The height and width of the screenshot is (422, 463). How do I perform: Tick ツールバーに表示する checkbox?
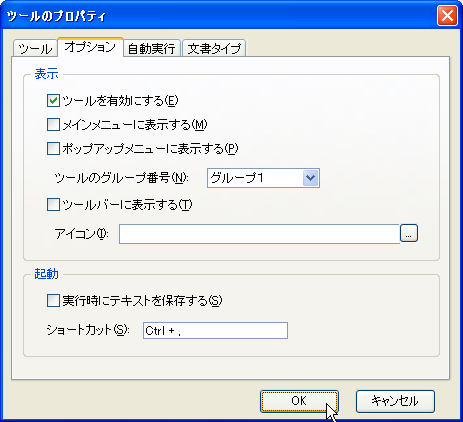coord(53,205)
